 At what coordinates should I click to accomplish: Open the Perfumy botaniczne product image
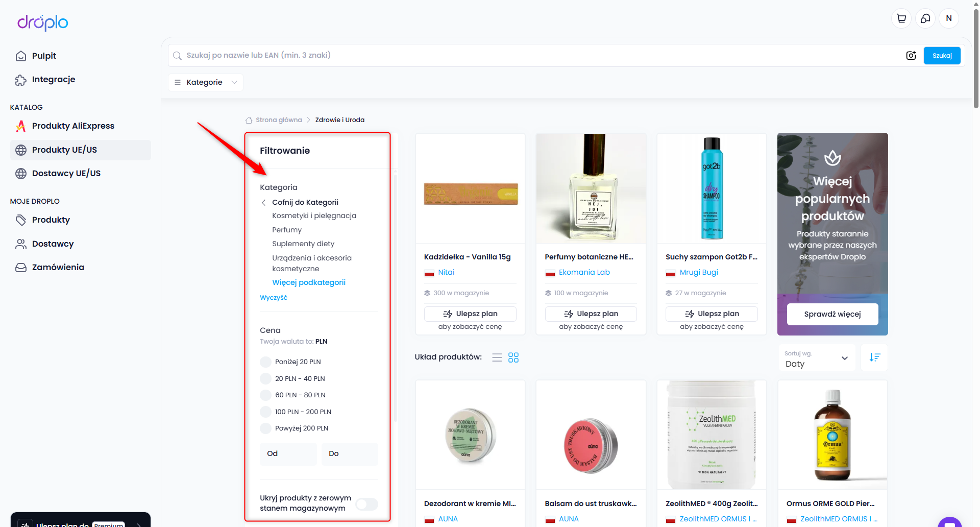point(591,188)
